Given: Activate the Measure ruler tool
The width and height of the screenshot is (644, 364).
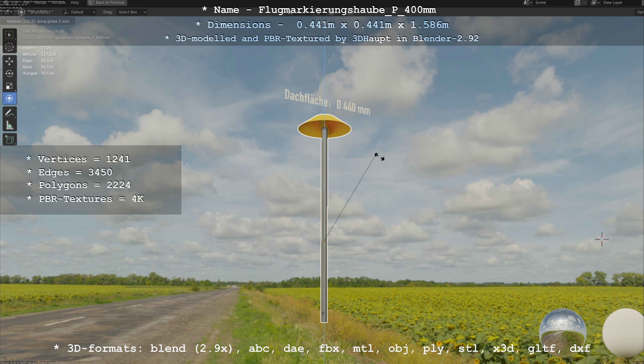Looking at the screenshot, I should [x=9, y=125].
